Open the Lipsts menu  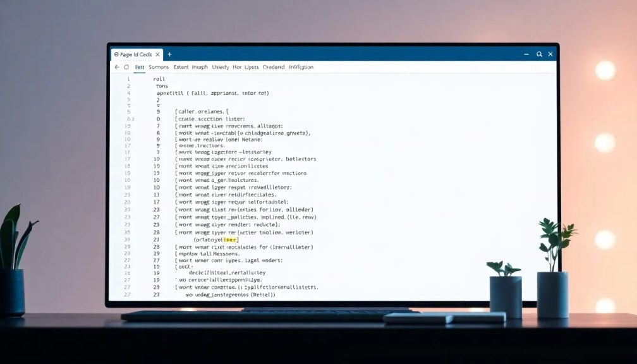pyautogui.click(x=252, y=67)
